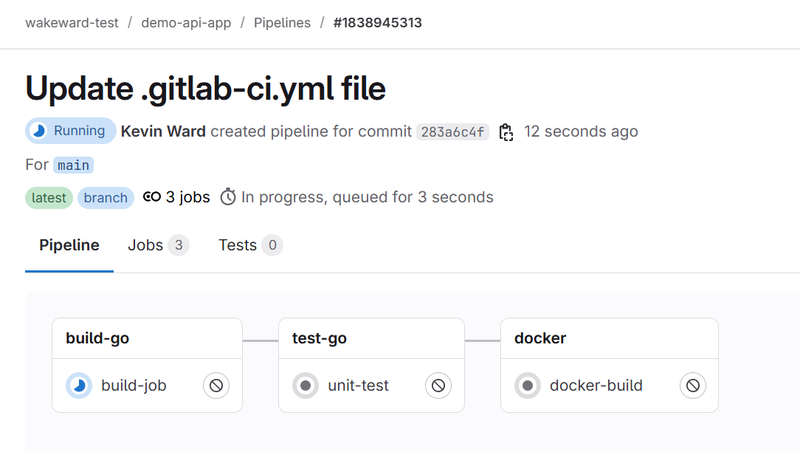Open the main branch link
This screenshot has height=452, width=800.
tap(73, 165)
